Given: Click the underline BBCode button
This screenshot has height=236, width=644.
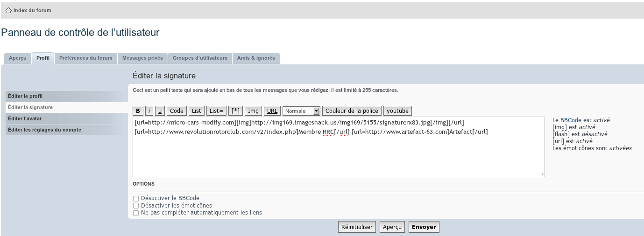Looking at the screenshot, I should click(x=160, y=111).
